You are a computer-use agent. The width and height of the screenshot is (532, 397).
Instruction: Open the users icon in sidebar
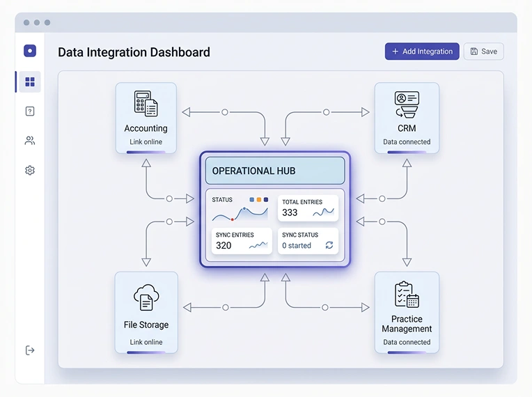point(30,141)
